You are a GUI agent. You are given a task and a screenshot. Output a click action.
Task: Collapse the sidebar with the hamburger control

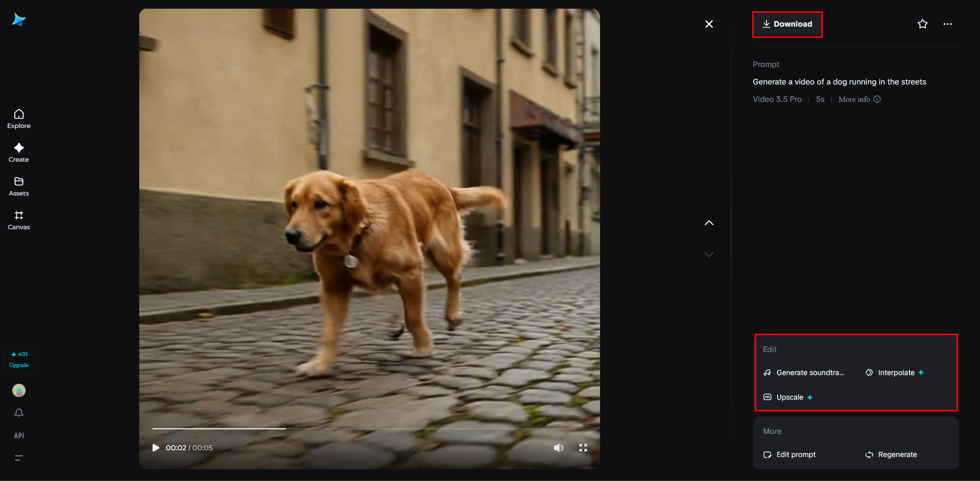tap(18, 458)
